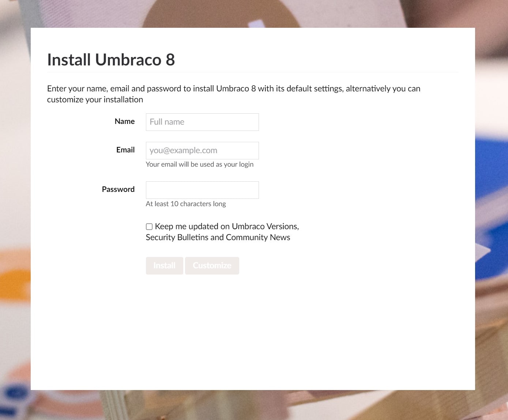
Task: Open the Customize installation option
Action: (212, 265)
